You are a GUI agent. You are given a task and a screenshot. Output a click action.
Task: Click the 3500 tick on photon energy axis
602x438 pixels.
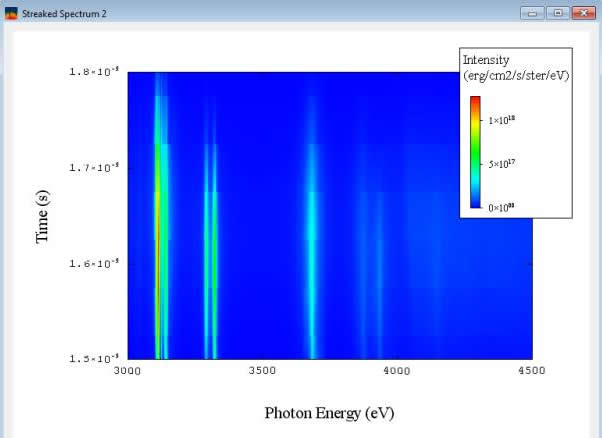click(262, 371)
